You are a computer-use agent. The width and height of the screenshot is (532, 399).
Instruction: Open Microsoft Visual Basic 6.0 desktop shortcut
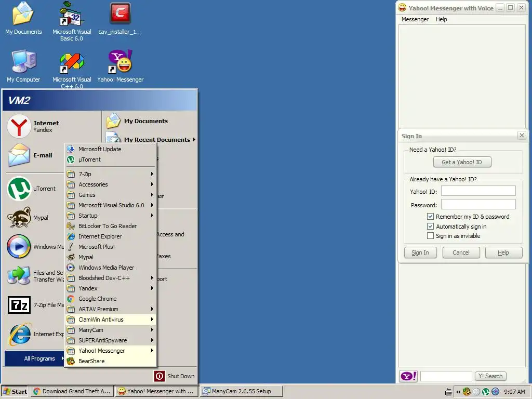tap(72, 21)
